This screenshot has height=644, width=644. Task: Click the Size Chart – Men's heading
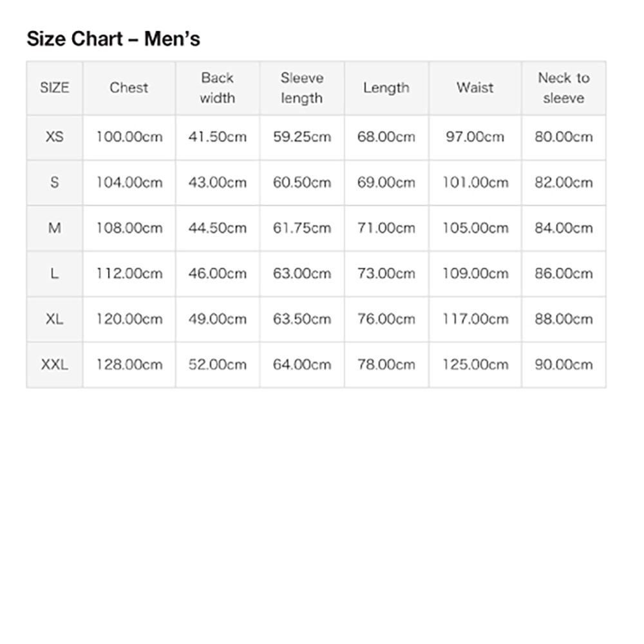point(113,39)
